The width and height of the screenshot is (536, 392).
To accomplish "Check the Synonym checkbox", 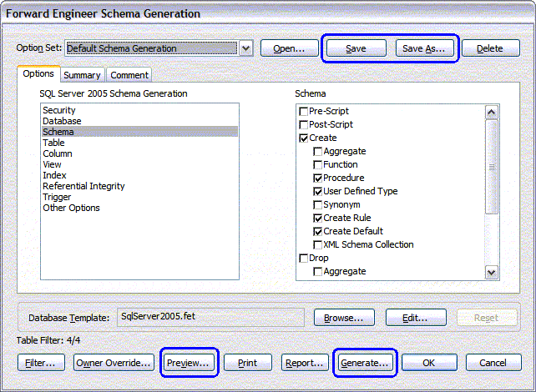I will point(317,204).
